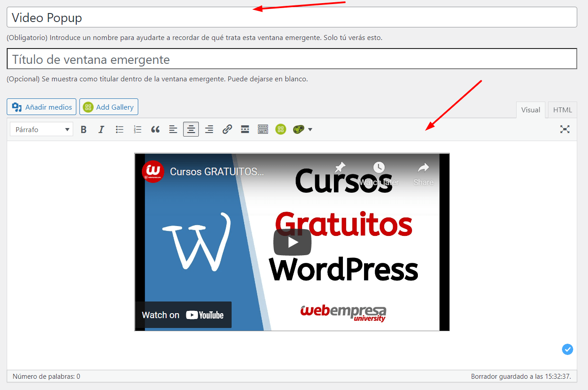This screenshot has height=390, width=588.
Task: Click the green gallery icon in toolbar
Action: click(x=281, y=129)
